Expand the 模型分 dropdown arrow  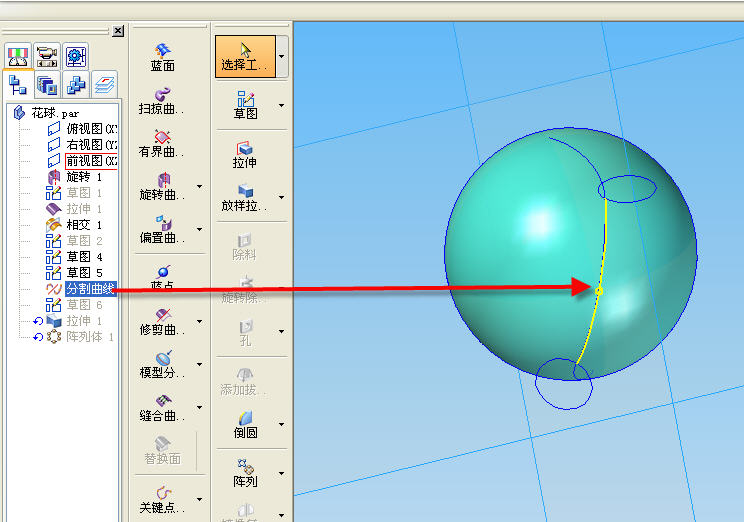(x=199, y=364)
